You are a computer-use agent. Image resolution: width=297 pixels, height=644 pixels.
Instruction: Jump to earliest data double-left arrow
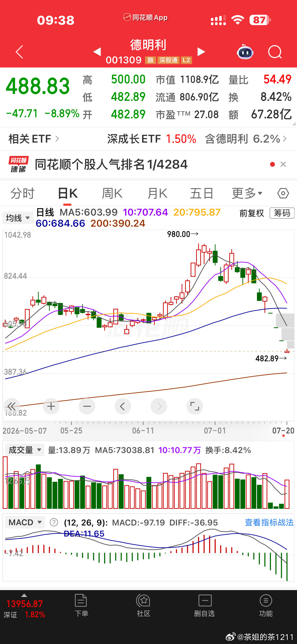(x=12, y=406)
